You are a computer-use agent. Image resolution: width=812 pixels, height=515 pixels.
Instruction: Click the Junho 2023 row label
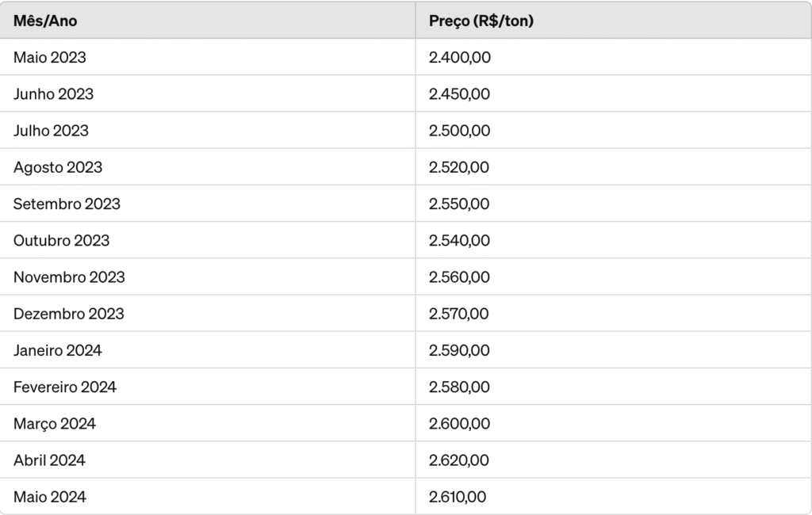point(53,94)
